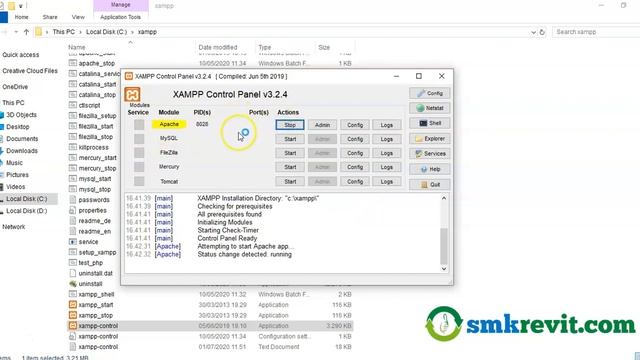Select Local Disk (D:) in sidebar
Screen dimensions: 640x360
click(27, 211)
